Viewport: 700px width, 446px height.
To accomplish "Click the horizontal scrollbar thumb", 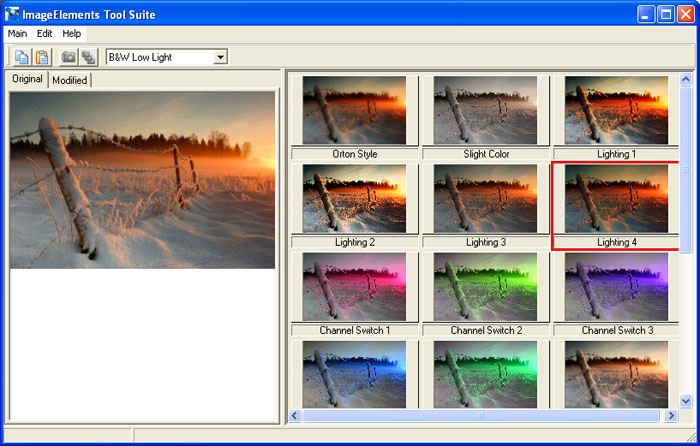I will 481,416.
